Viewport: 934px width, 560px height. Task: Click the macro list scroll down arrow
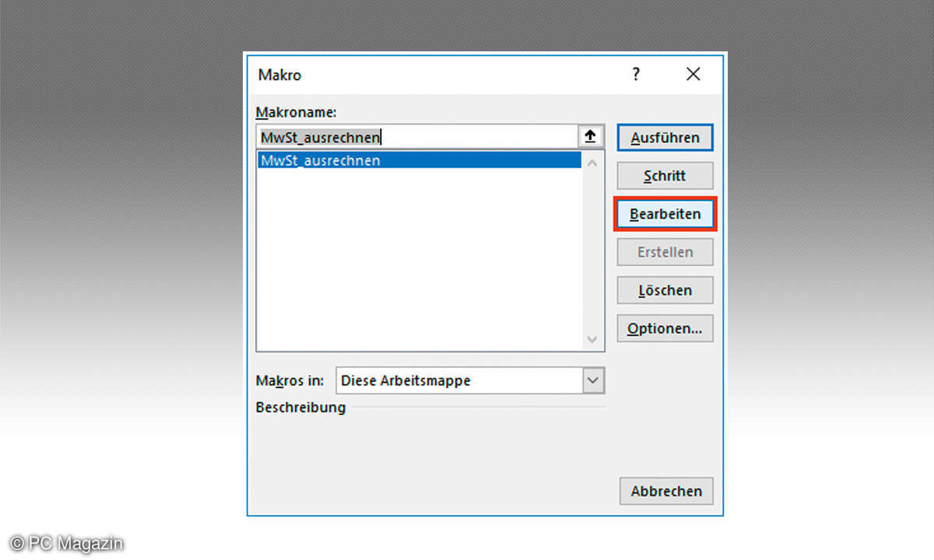point(592,340)
